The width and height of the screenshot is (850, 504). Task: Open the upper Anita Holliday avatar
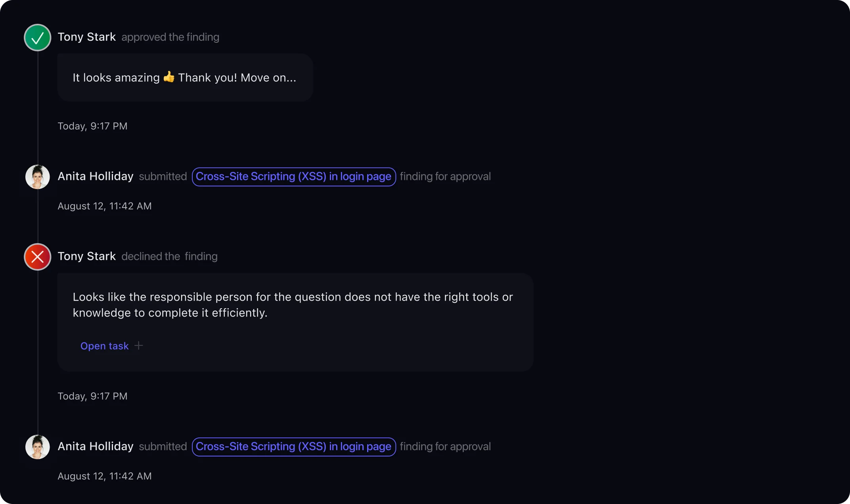click(38, 177)
